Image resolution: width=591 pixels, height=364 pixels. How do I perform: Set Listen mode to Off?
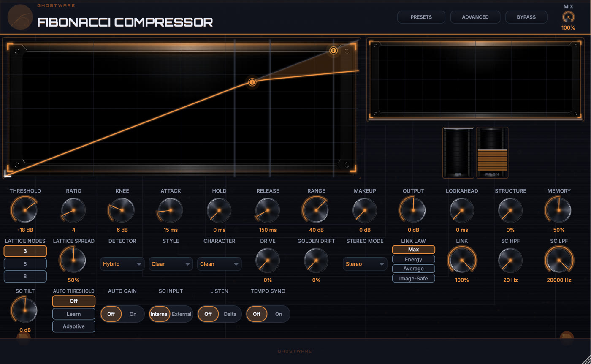pyautogui.click(x=208, y=314)
